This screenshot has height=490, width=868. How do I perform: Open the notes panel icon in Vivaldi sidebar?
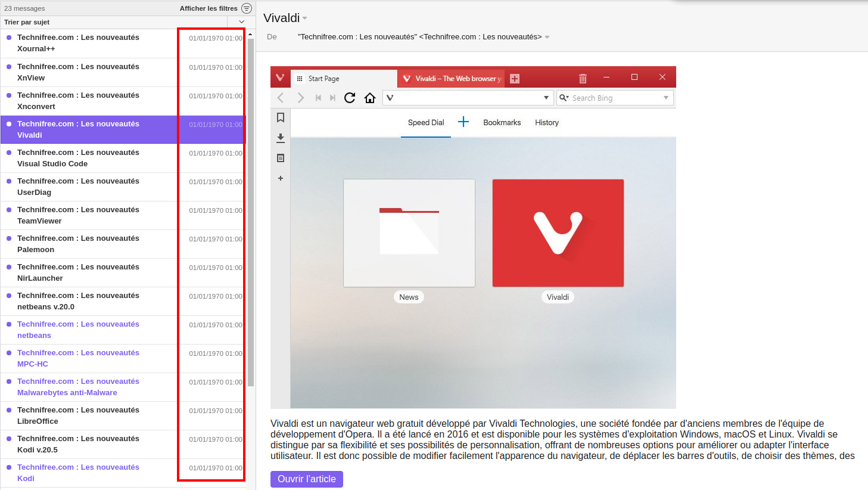281,158
